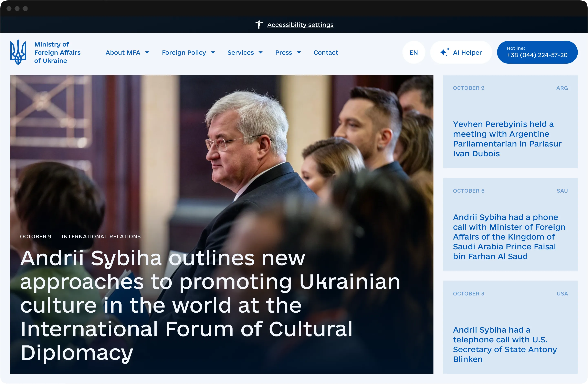Viewport: 588px width, 384px height.
Task: Click the accessibility person icon
Action: [259, 24]
